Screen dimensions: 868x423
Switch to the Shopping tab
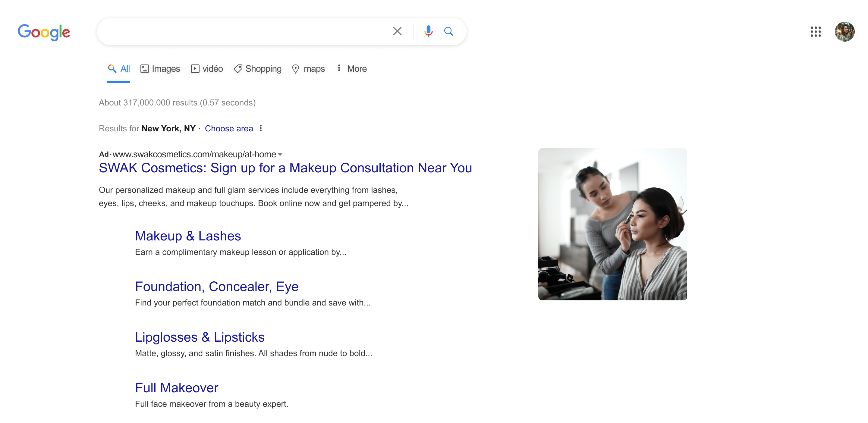coord(257,69)
